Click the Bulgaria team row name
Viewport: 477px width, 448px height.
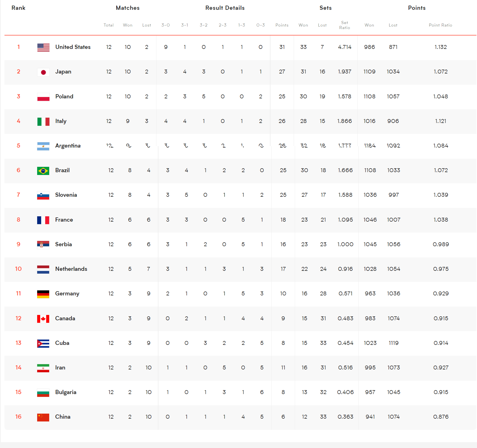[66, 392]
